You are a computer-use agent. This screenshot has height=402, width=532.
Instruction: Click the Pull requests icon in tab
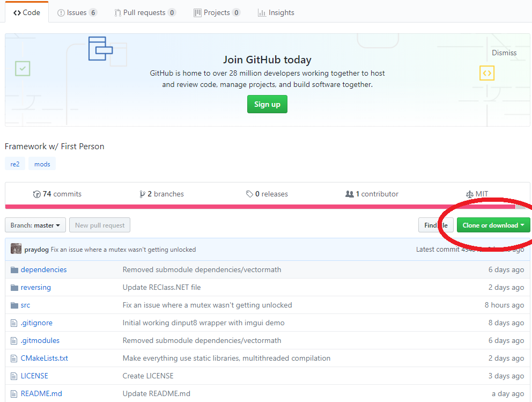[117, 13]
